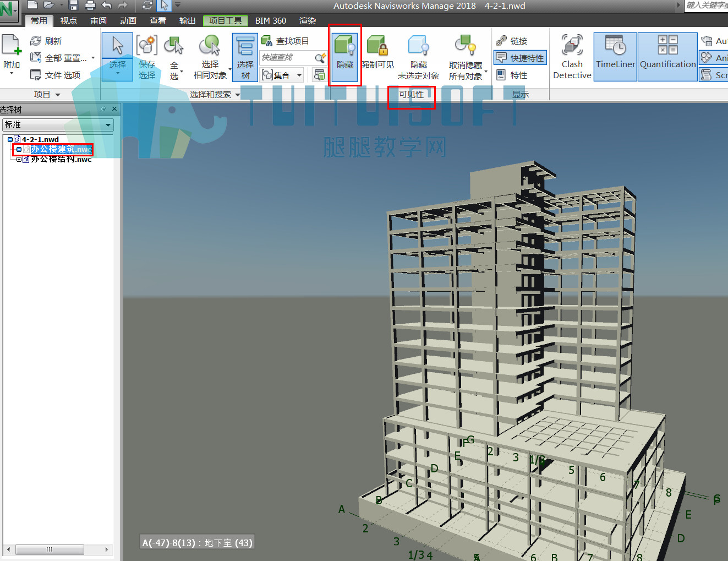This screenshot has width=728, height=561.
Task: Click the 全选 (Select All) button
Action: click(174, 57)
